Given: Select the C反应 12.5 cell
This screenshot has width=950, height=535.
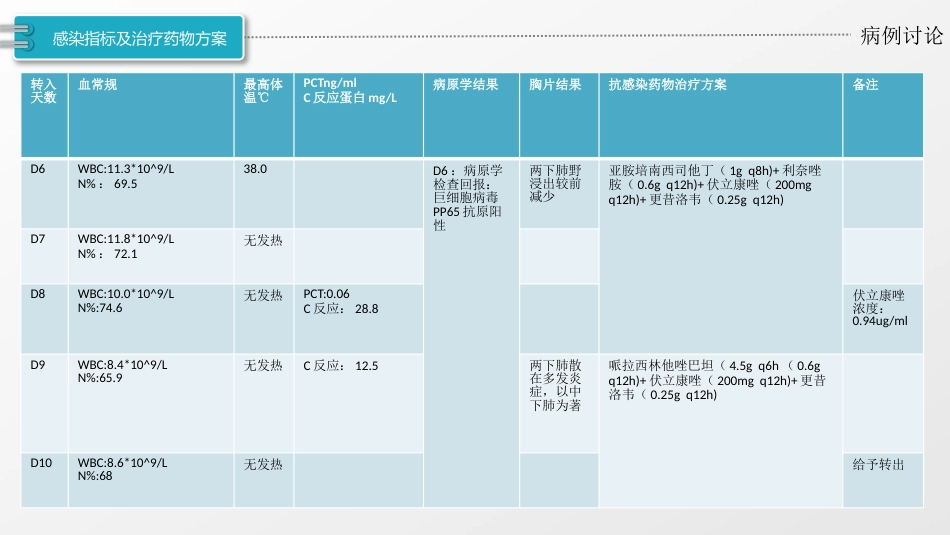Looking at the screenshot, I should point(358,404).
